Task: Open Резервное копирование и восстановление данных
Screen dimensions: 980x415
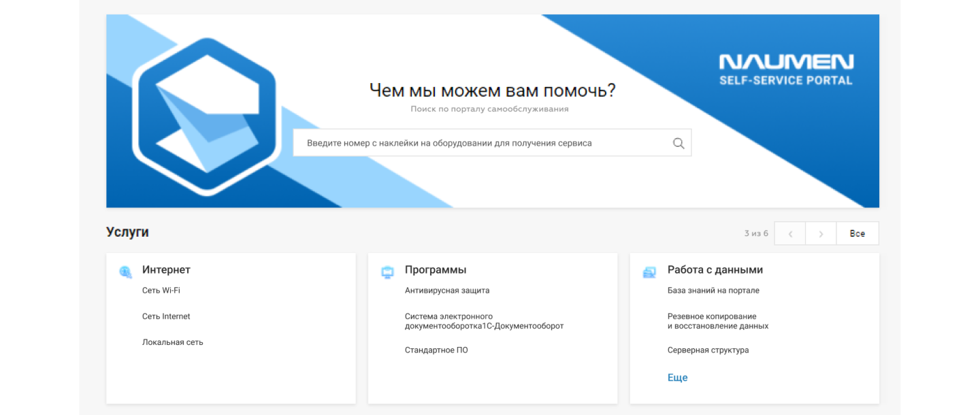Action: coord(717,321)
